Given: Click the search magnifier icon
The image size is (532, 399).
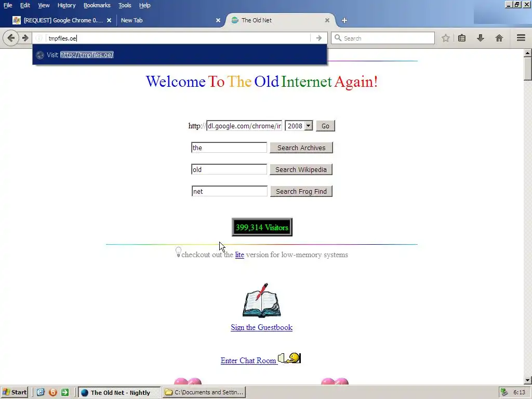Looking at the screenshot, I should click(x=338, y=38).
